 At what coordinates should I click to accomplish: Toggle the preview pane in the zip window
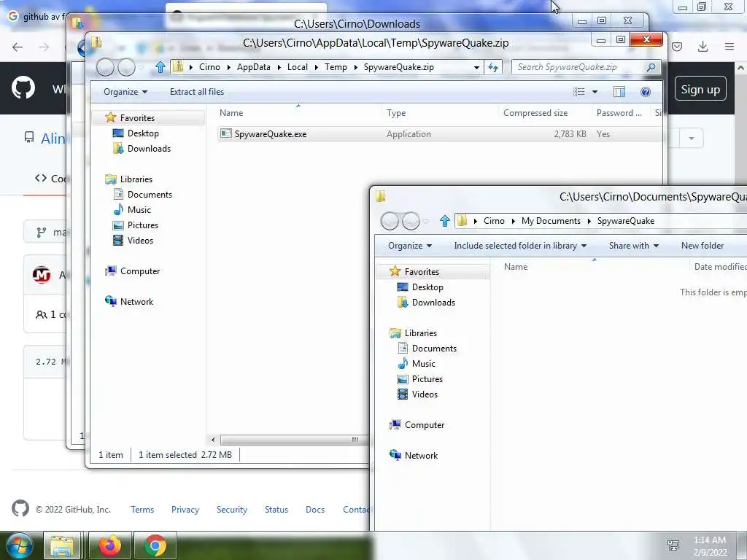(x=619, y=92)
